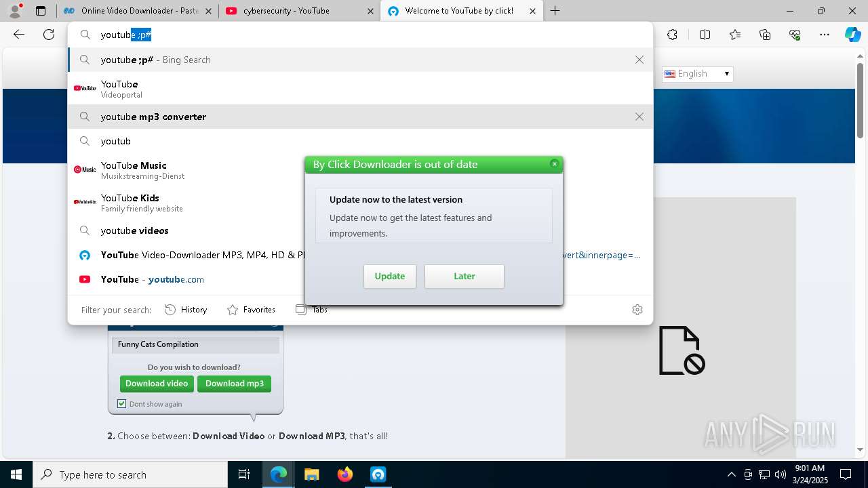The width and height of the screenshot is (868, 488).
Task: Remove 'youtube mp3 converter' suggestion
Action: pos(639,117)
